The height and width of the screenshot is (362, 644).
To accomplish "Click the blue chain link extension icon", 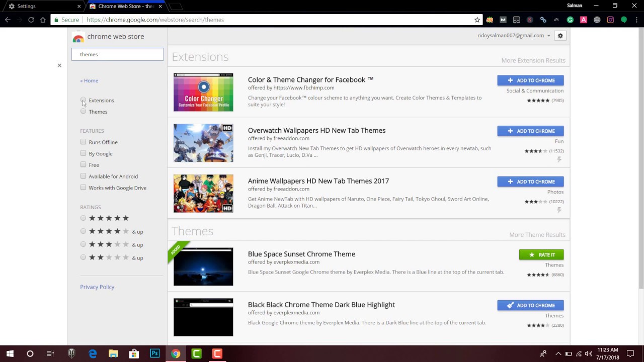I will coord(543,20).
